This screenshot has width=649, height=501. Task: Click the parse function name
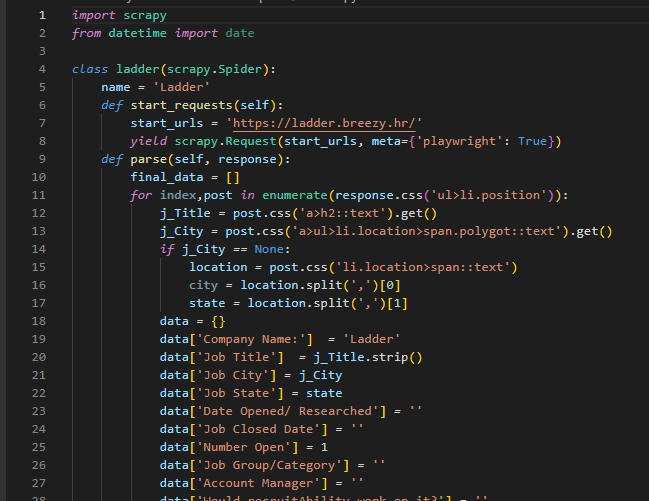point(146,159)
